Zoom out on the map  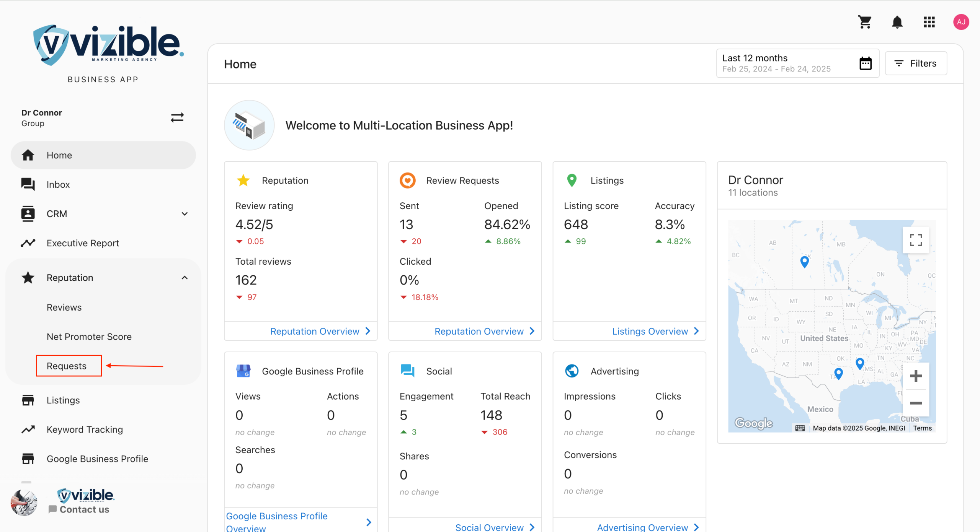pos(916,403)
